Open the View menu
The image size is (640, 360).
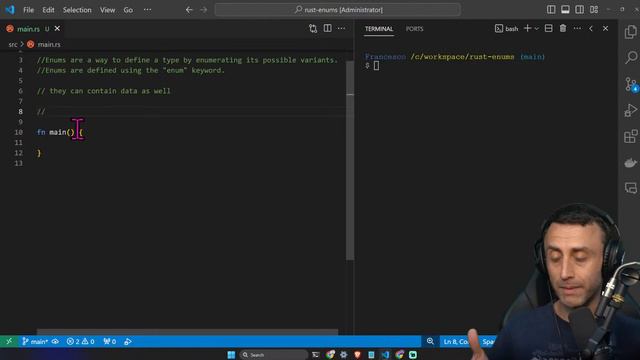click(107, 10)
